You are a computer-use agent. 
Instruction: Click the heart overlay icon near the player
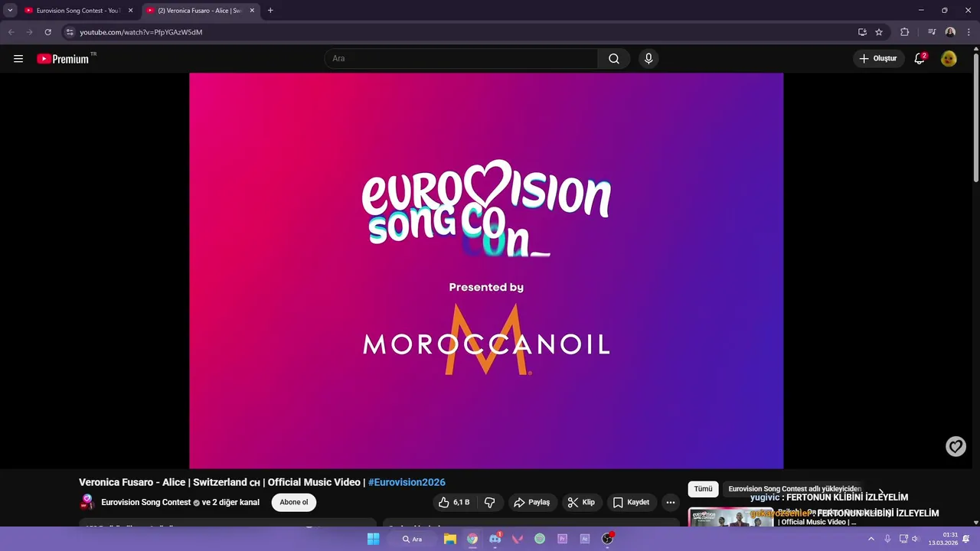point(955,447)
